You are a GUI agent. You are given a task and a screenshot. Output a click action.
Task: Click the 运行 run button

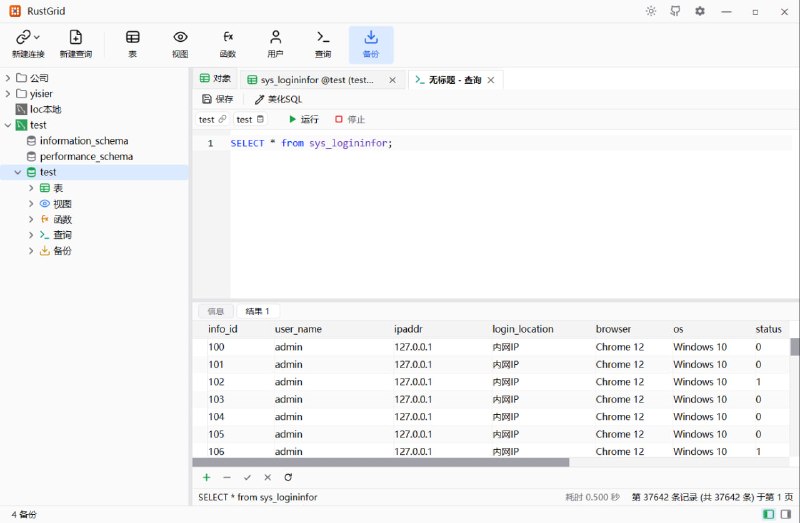tap(304, 119)
